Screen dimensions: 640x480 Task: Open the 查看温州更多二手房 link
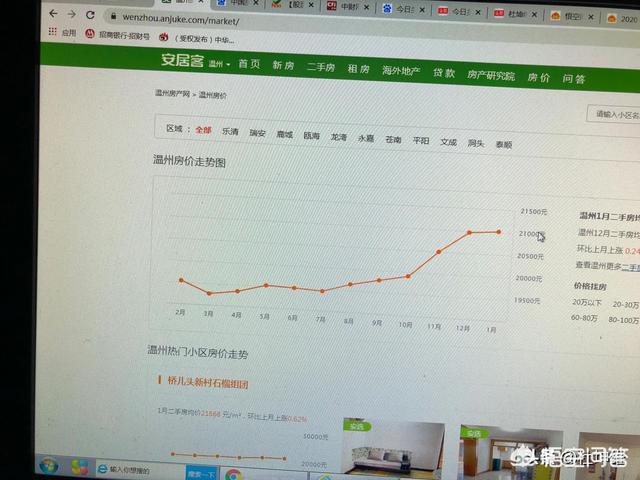(x=607, y=267)
